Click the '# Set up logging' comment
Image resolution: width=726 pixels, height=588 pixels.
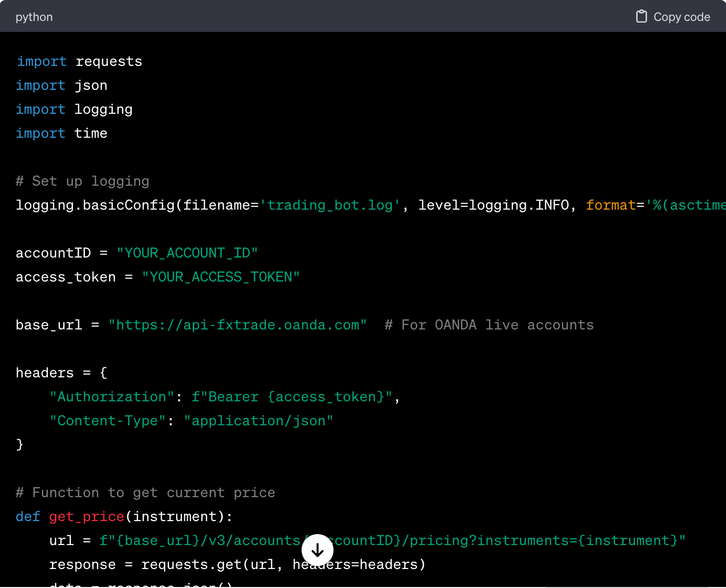pos(83,181)
